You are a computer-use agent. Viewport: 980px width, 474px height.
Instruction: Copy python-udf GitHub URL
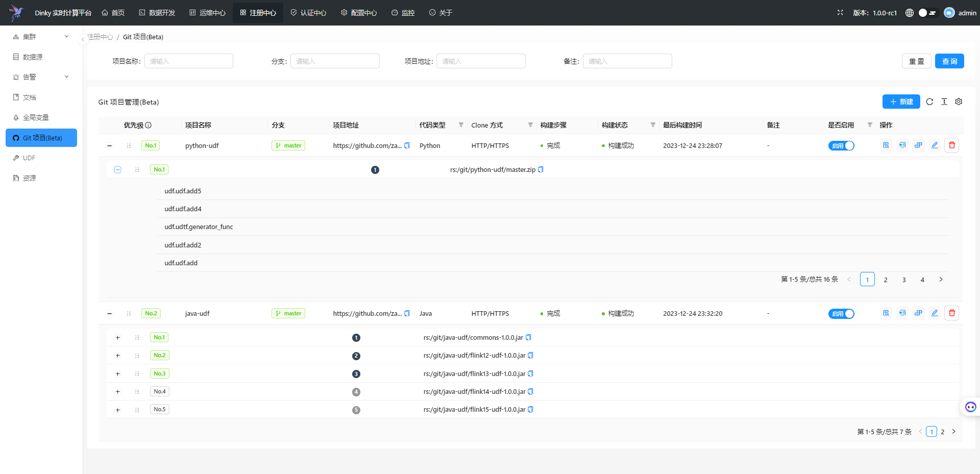(x=407, y=145)
